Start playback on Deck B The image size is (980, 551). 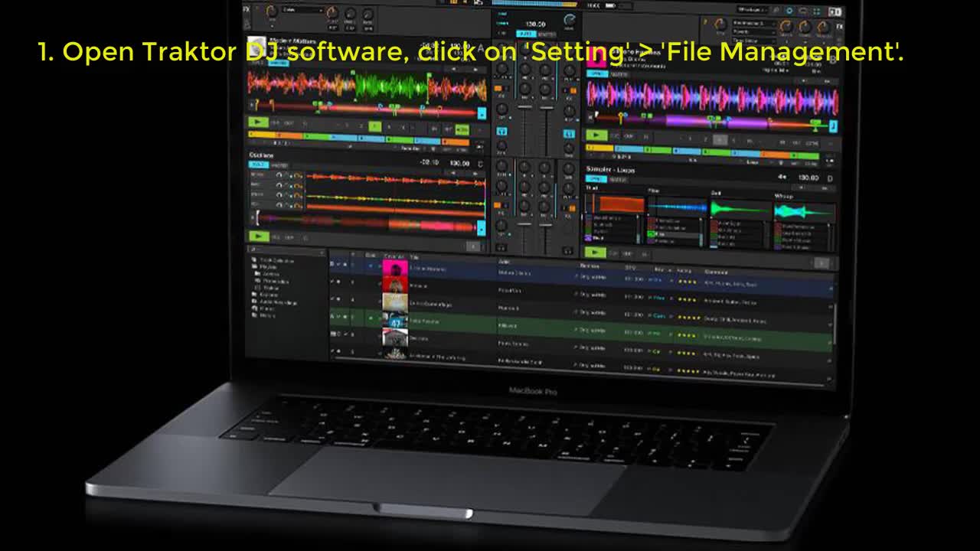pyautogui.click(x=596, y=135)
